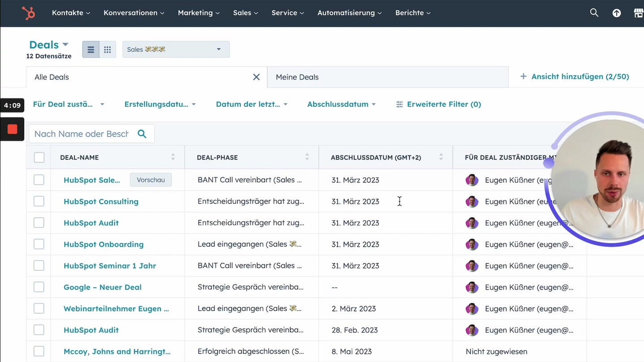Screen dimensions: 644x362
Task: Click the search icon in the deal search field
Action: pos(142,134)
